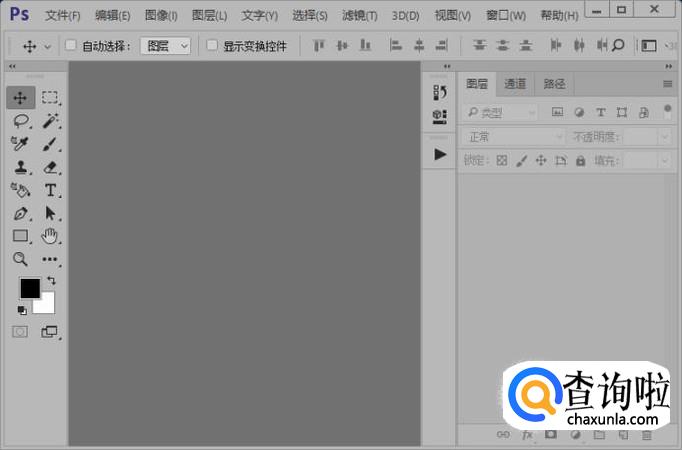Click the Actions play button
Screen dimensions: 682x450
[440, 154]
